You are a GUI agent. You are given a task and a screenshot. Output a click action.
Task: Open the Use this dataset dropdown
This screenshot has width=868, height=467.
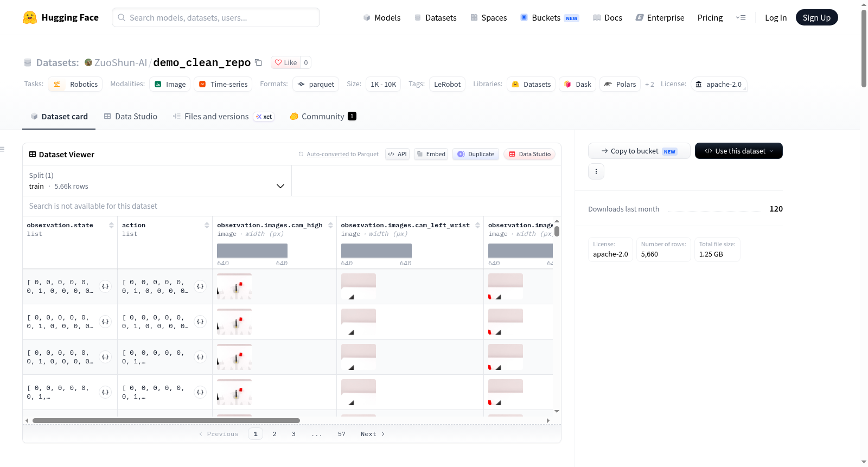tap(739, 151)
